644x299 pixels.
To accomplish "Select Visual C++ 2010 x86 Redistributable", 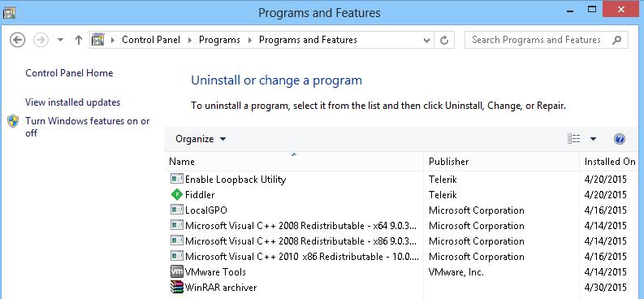I will click(x=302, y=256).
